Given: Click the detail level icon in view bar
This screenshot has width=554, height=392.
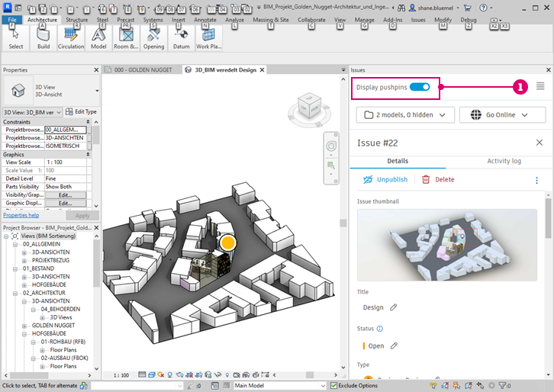Looking at the screenshot, I should pyautogui.click(x=142, y=375).
